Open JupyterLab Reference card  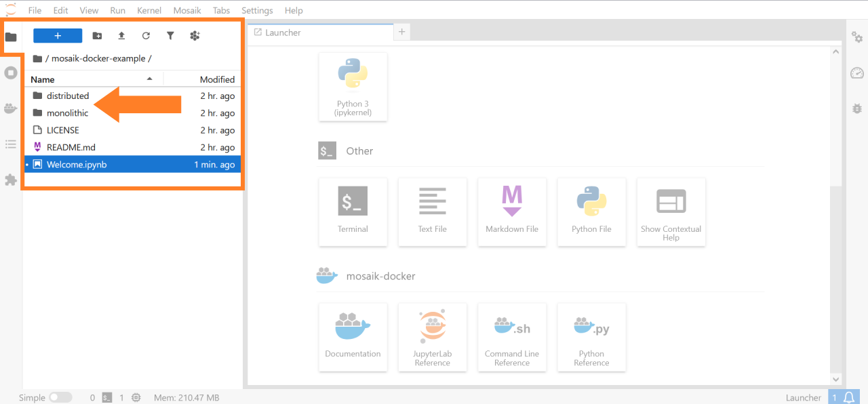pos(433,337)
